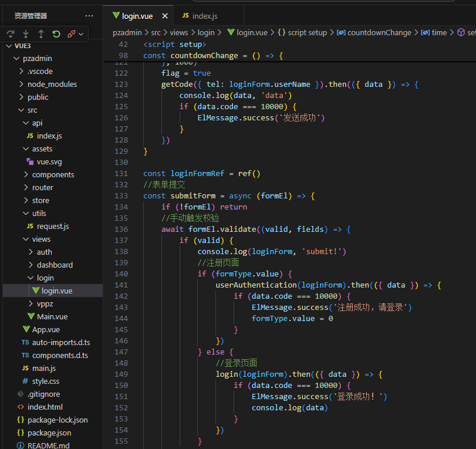
Task: Click the time breadcrumb symbol
Action: tap(434, 32)
